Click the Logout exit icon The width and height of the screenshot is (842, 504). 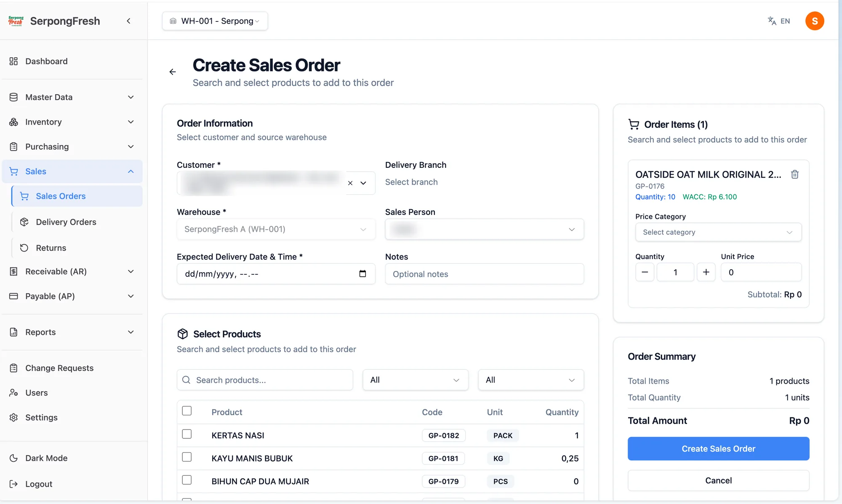coord(13,484)
